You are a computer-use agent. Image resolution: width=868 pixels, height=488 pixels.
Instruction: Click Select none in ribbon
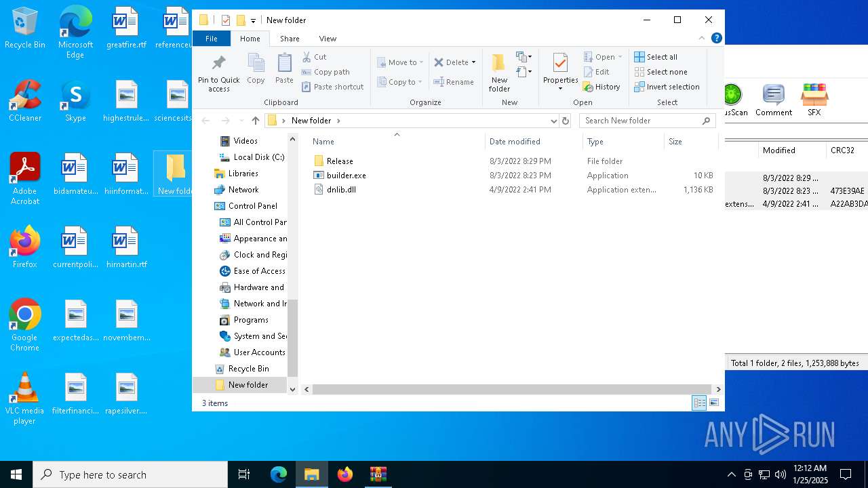[x=660, y=72]
